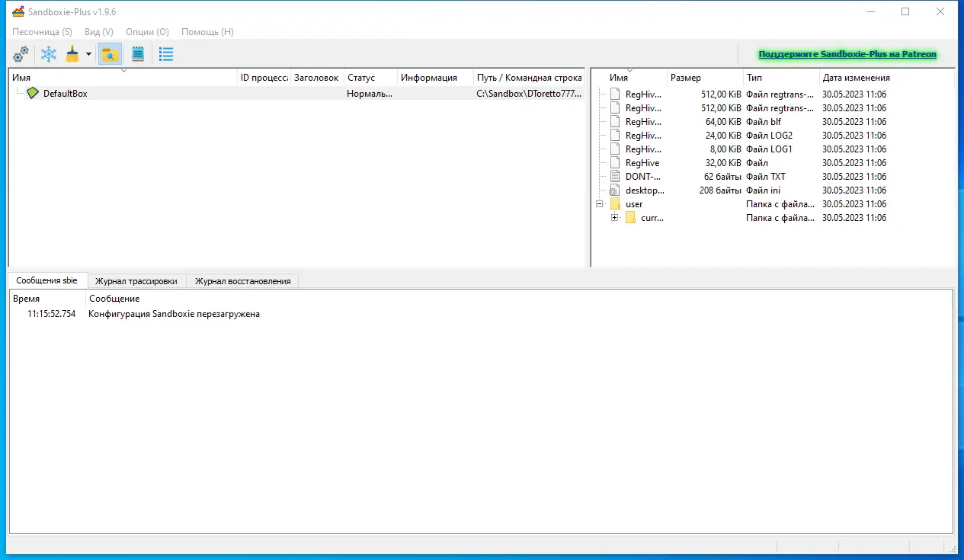Switch to the Сообщения sbie tab
Screen dimensions: 964x560
pos(47,281)
